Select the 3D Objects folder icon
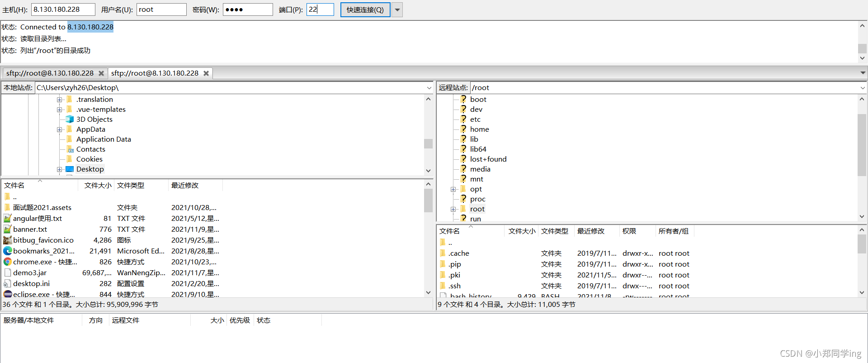Screen dimensions: 868x363 pyautogui.click(x=70, y=119)
